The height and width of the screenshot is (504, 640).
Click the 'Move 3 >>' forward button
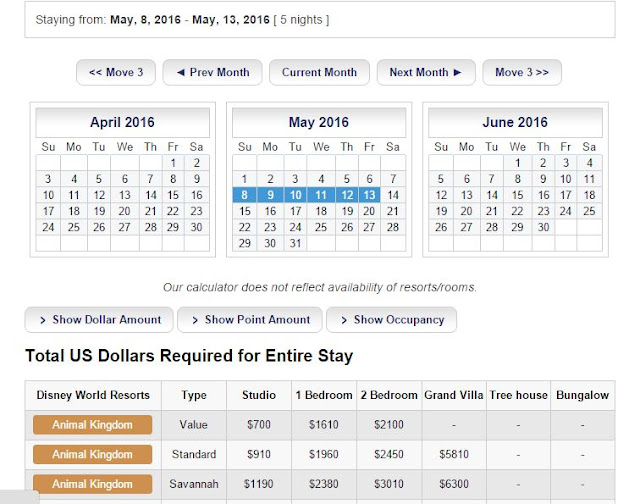click(x=521, y=73)
